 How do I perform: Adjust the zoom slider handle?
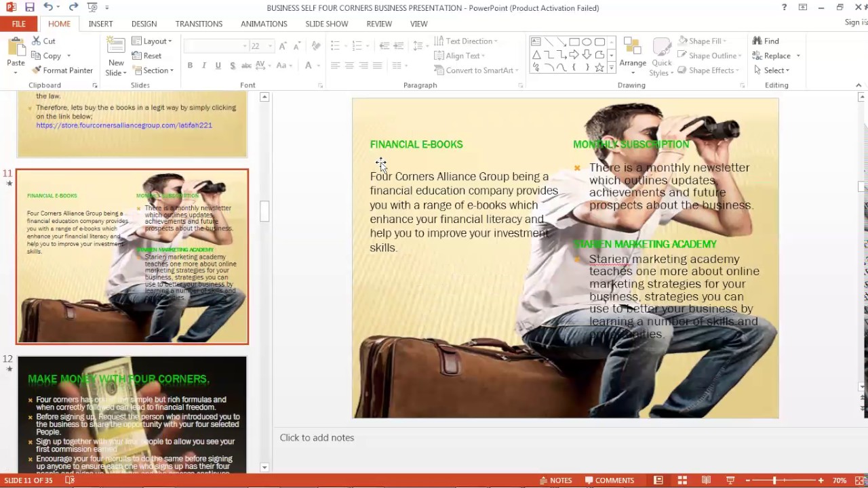point(774,480)
